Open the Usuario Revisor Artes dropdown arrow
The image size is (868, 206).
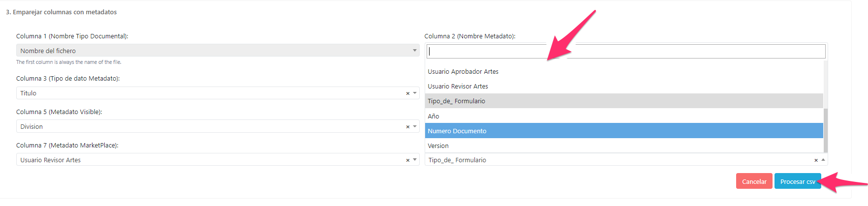[415, 160]
